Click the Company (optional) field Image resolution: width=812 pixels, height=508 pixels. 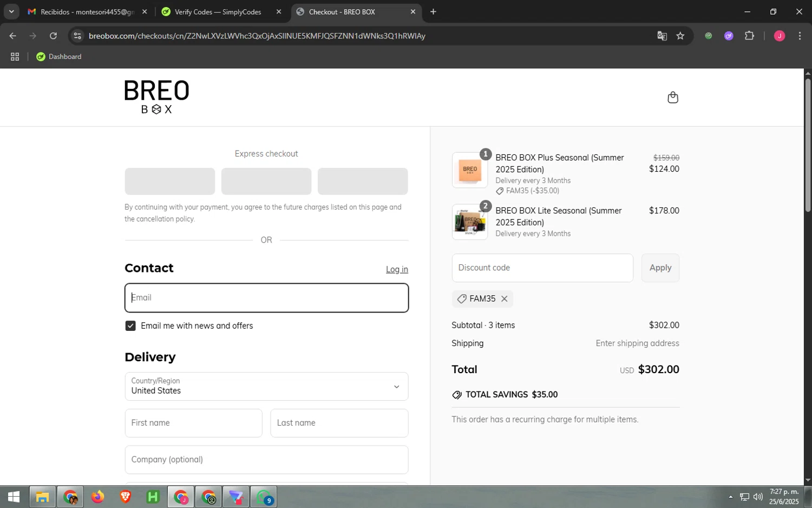266,460
